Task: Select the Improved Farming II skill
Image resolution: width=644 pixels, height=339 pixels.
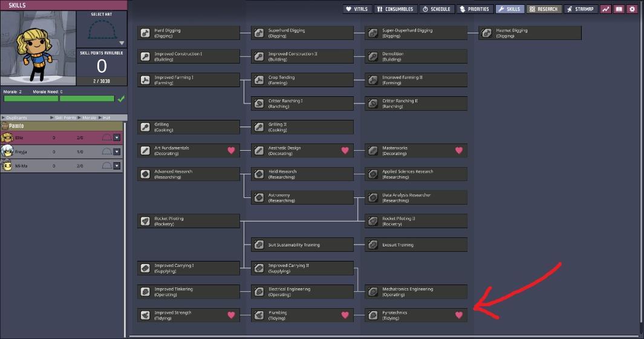Action: (x=416, y=80)
